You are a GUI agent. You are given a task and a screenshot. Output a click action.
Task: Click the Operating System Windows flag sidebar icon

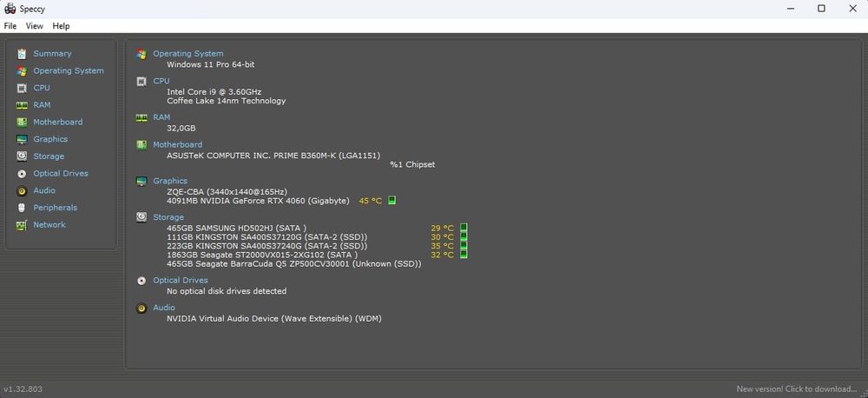point(22,71)
